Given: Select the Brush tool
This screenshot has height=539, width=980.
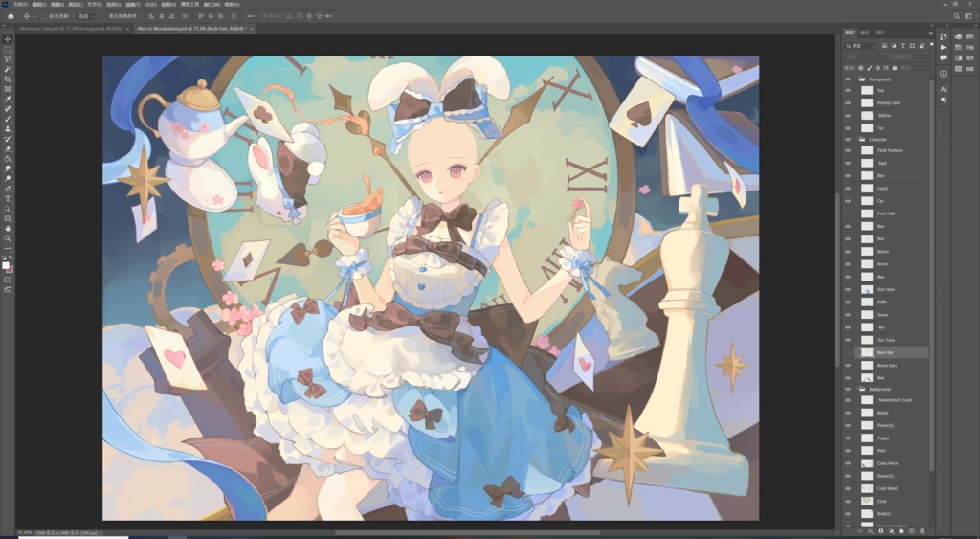Looking at the screenshot, I should [8, 119].
